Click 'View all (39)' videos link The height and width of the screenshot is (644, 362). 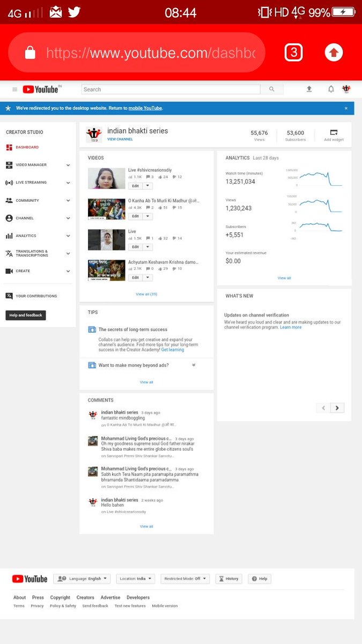pyautogui.click(x=146, y=294)
